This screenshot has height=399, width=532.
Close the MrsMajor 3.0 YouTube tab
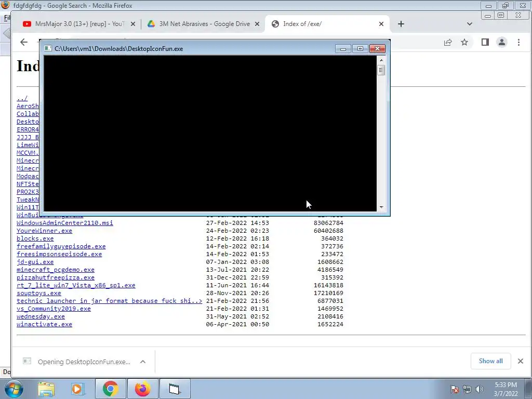click(x=133, y=24)
